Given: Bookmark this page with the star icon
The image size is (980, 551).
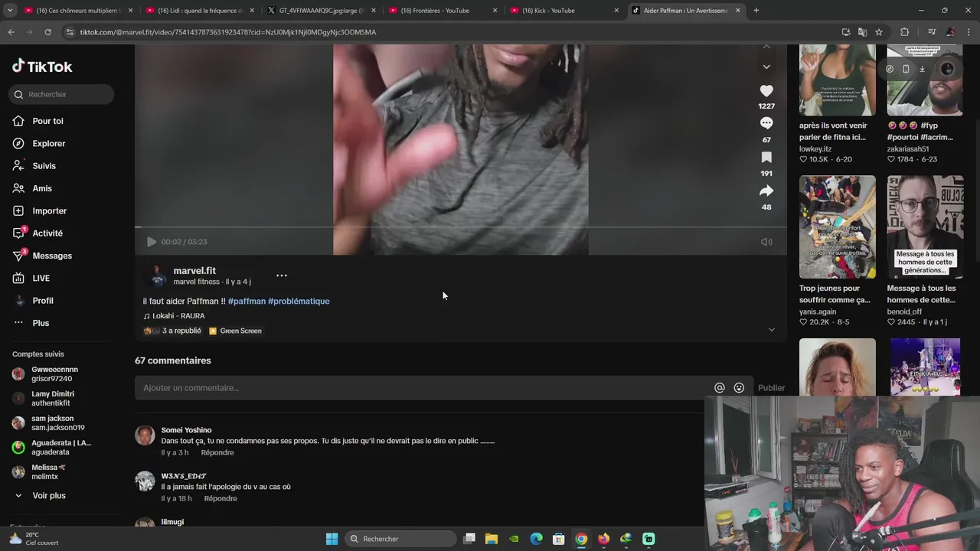Looking at the screenshot, I should coord(879,32).
